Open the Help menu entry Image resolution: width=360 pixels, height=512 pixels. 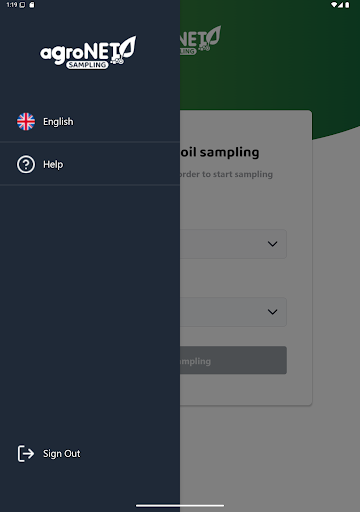click(90, 164)
